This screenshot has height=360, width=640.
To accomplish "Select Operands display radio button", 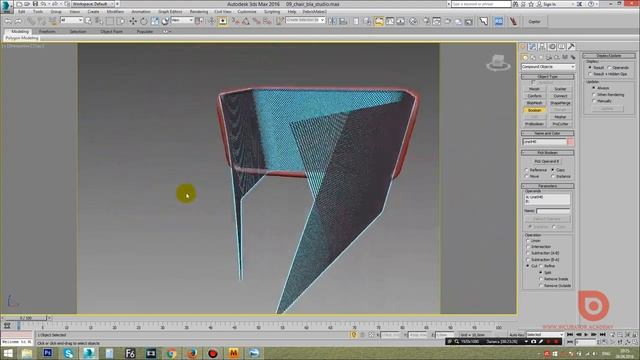I will (x=609, y=67).
